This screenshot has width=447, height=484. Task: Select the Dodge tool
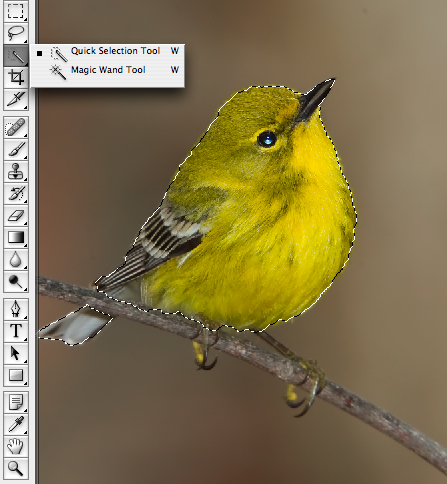(16, 282)
